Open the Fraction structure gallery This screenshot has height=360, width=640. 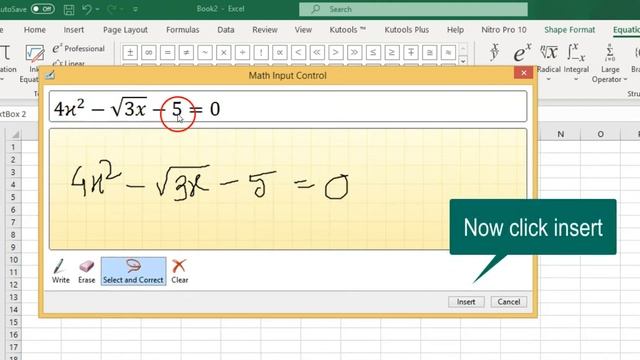point(495,52)
